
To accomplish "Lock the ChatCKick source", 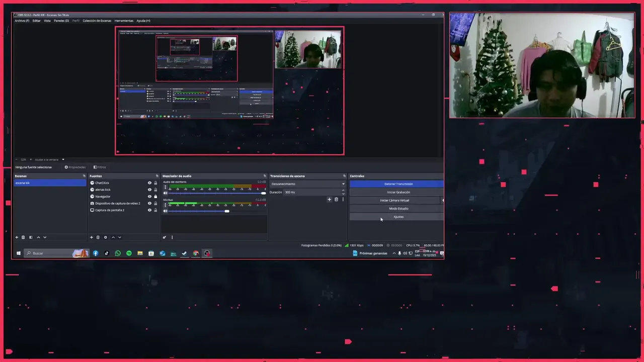I will [x=155, y=183].
